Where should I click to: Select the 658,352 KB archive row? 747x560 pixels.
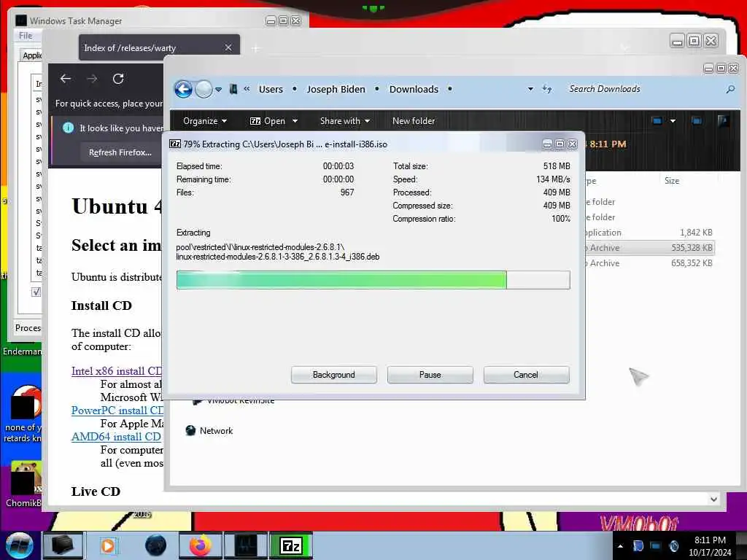pyautogui.click(x=650, y=263)
